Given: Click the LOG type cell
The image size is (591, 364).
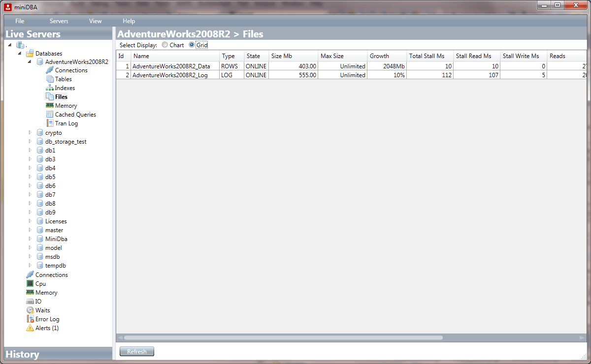Looking at the screenshot, I should click(232, 75).
